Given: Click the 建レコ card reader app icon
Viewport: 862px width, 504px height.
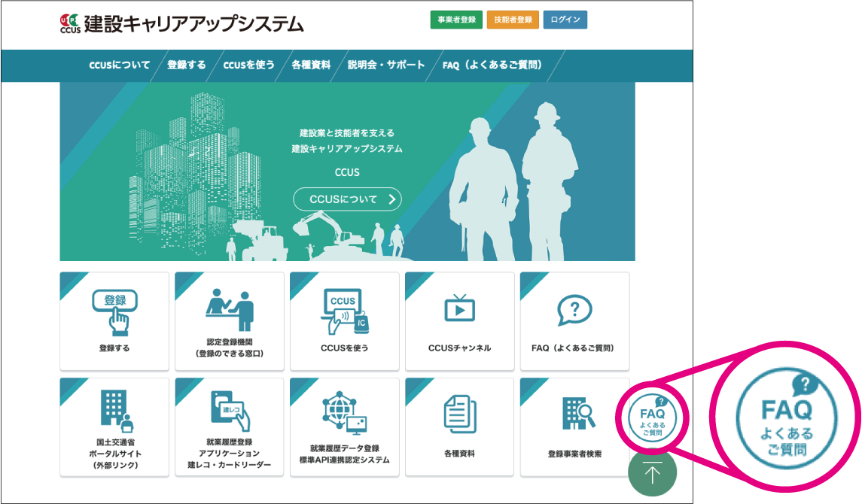Looking at the screenshot, I should (x=230, y=411).
